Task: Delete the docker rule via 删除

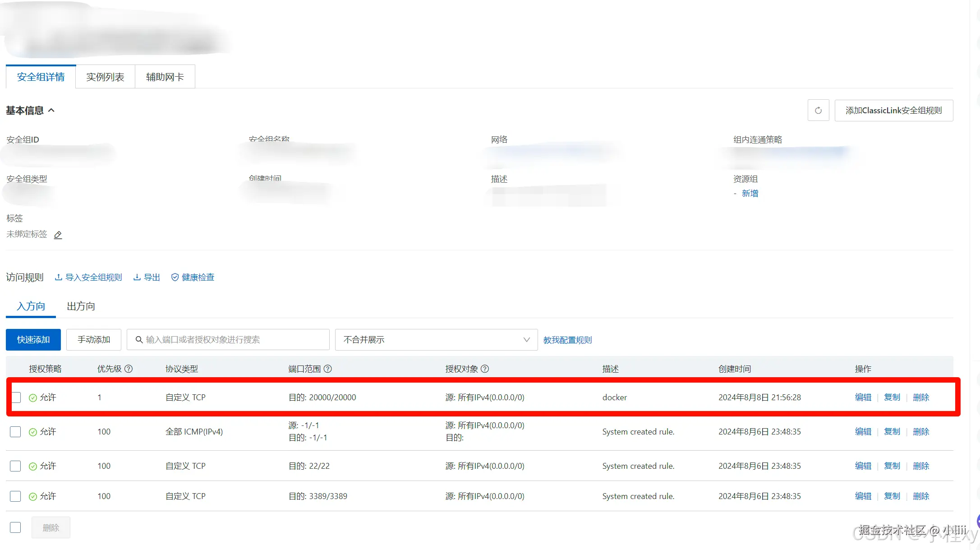Action: click(x=921, y=397)
